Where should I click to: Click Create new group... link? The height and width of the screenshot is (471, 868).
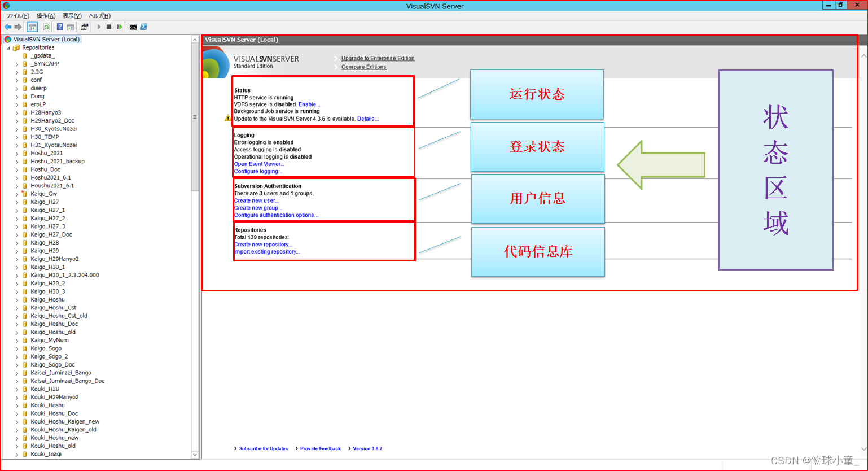[x=258, y=208]
